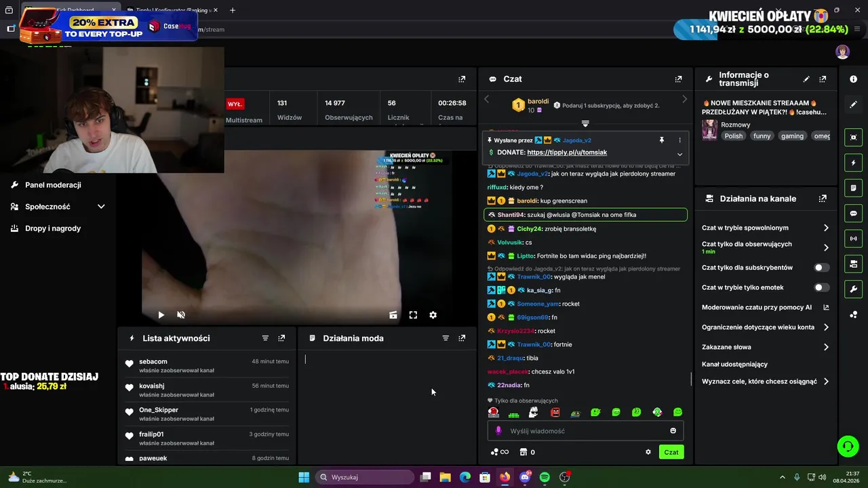Open the emoji picker in the chat input
The height and width of the screenshot is (488, 868).
(673, 431)
